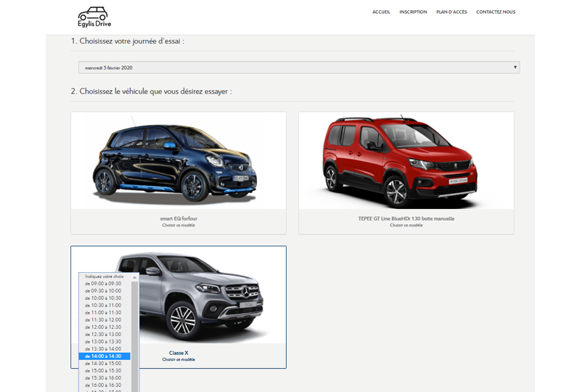Viewport: 588px width, 392px height.
Task: Click the Classe X title
Action: click(x=179, y=353)
